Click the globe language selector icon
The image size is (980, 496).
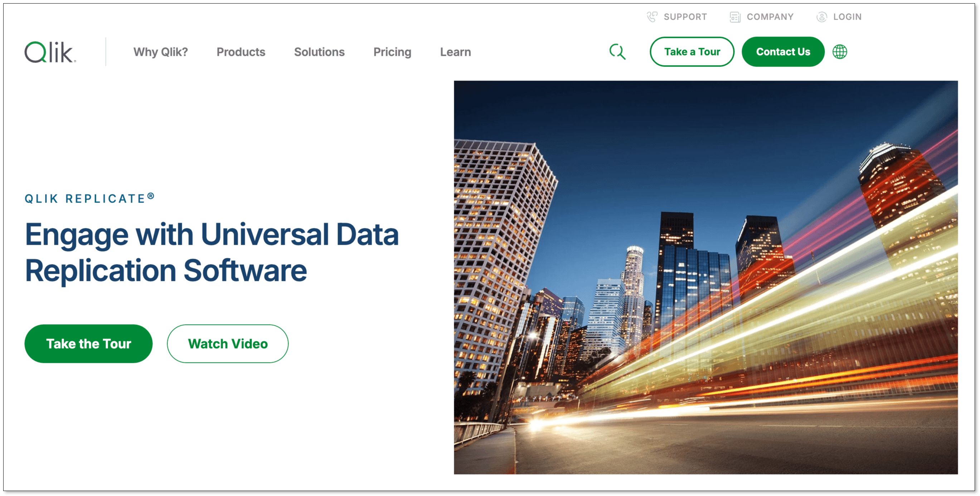coord(840,52)
